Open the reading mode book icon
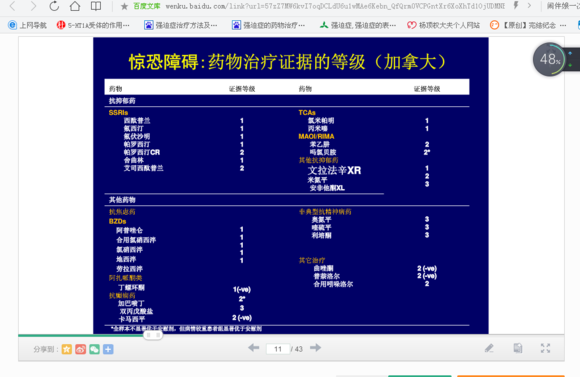This screenshot has height=377, width=580. click(96, 6)
